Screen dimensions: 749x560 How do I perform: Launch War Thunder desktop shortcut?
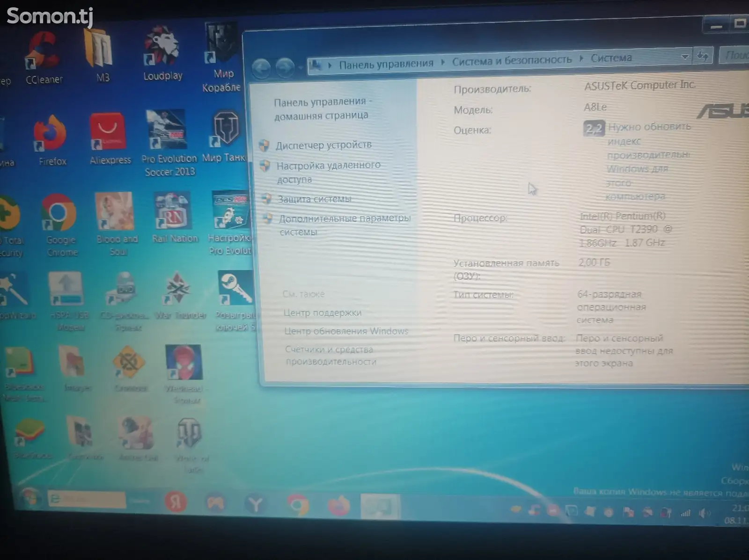[180, 296]
